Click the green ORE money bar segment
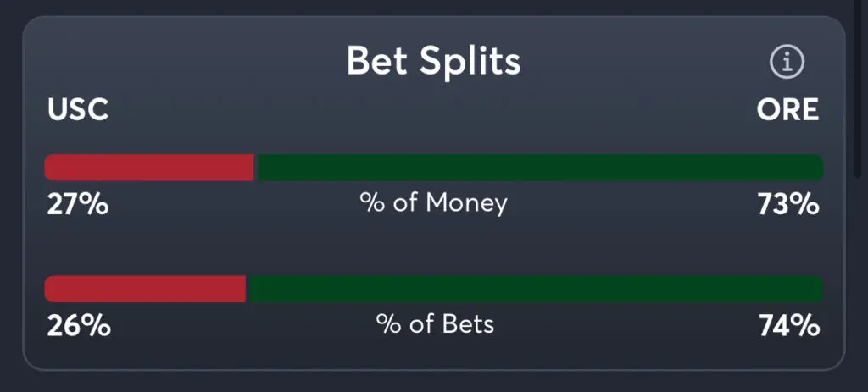This screenshot has height=392, width=868. tap(539, 168)
